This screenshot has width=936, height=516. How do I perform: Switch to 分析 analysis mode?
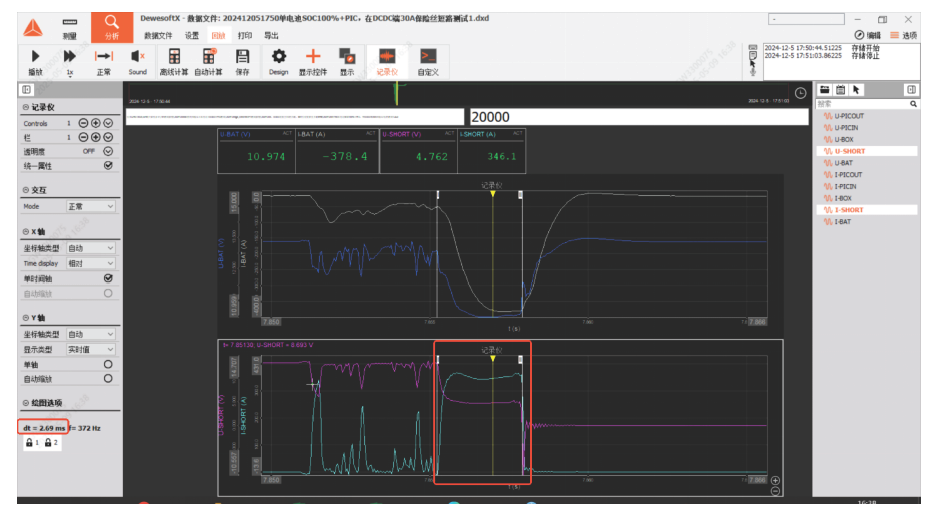click(112, 27)
